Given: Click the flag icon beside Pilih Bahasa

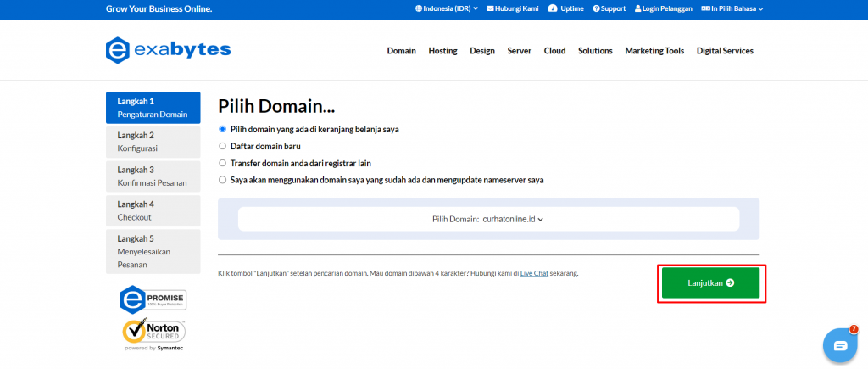Looking at the screenshot, I should 705,8.
